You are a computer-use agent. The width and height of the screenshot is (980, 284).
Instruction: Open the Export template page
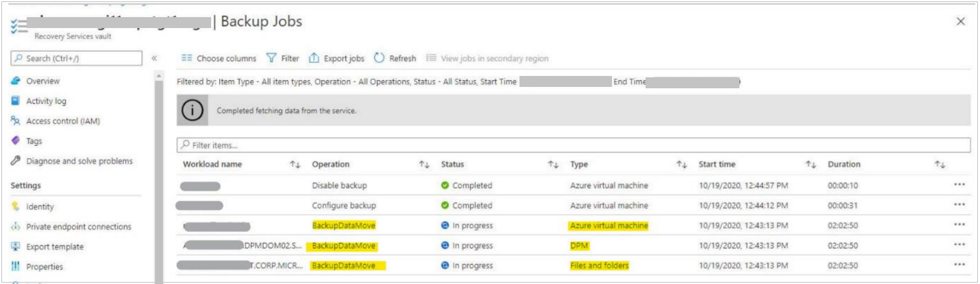click(55, 246)
